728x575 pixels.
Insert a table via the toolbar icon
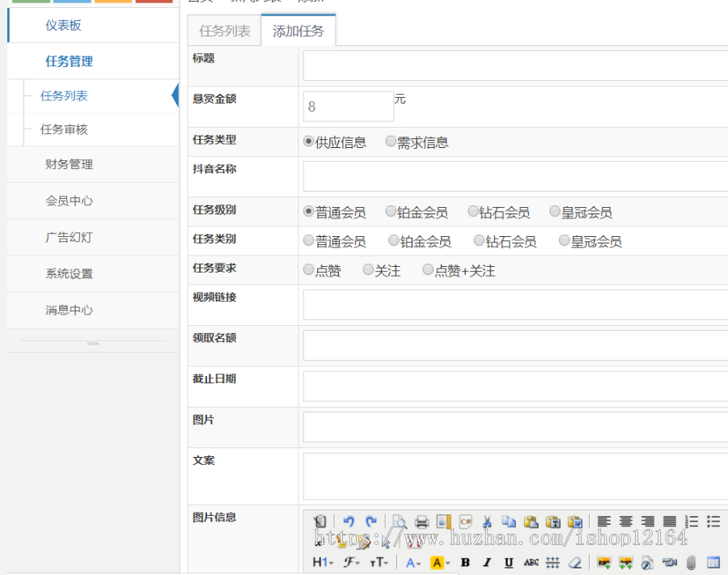point(713,563)
